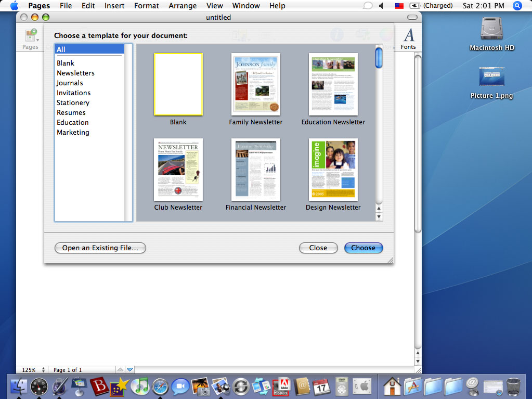This screenshot has height=399, width=532.
Task: Select the Financial Newsletter template thumbnail
Action: click(x=256, y=169)
